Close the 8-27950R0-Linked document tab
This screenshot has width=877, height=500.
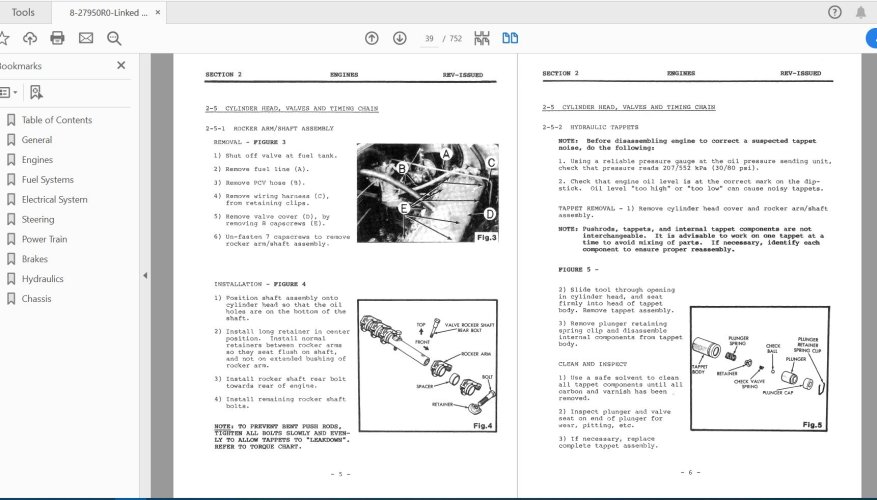[158, 12]
